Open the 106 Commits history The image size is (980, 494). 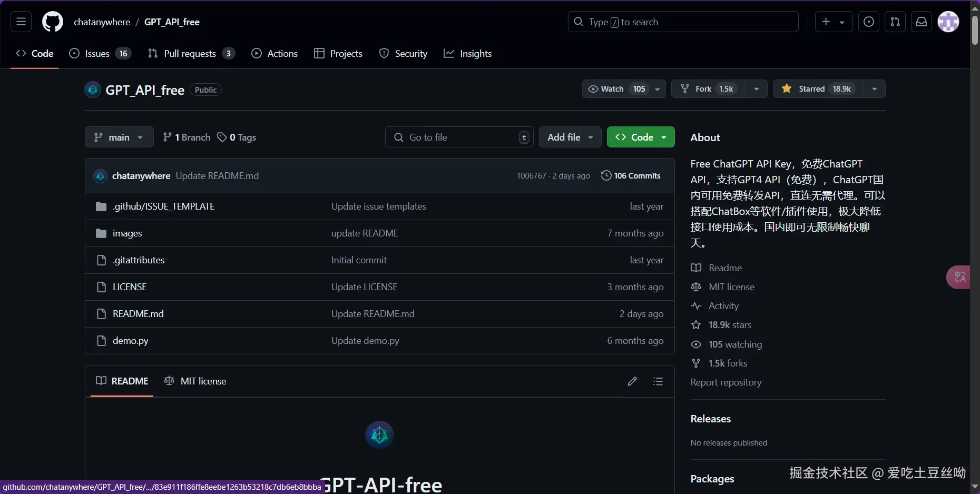tap(631, 176)
